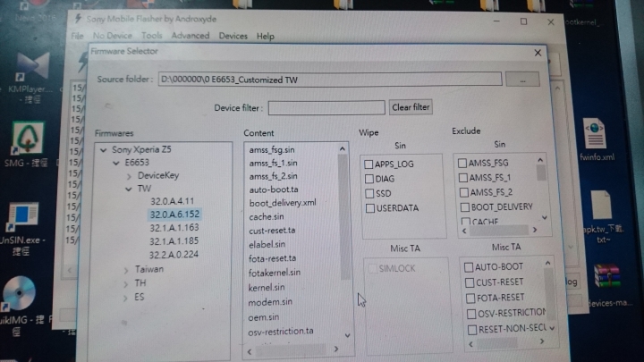Check CUST-RESET in Exclude Misc TA
This screenshot has height=362, width=644.
pyautogui.click(x=470, y=282)
